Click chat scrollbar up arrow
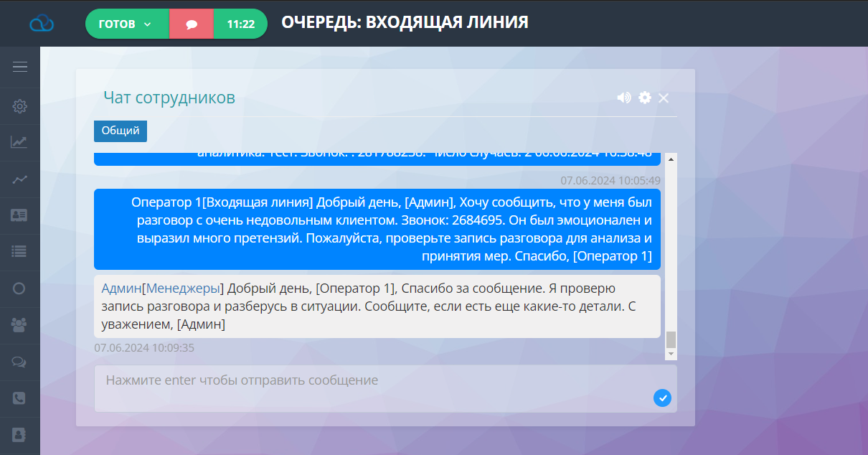Screen dimensions: 868x455 point(671,159)
